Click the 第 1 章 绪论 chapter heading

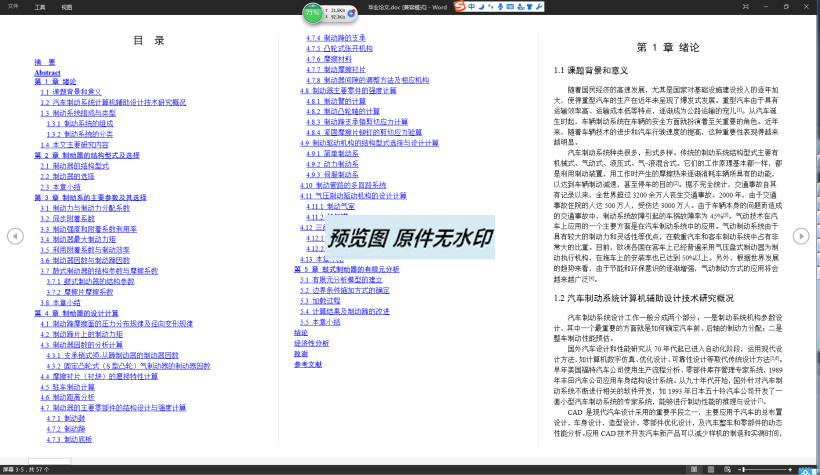coord(668,48)
